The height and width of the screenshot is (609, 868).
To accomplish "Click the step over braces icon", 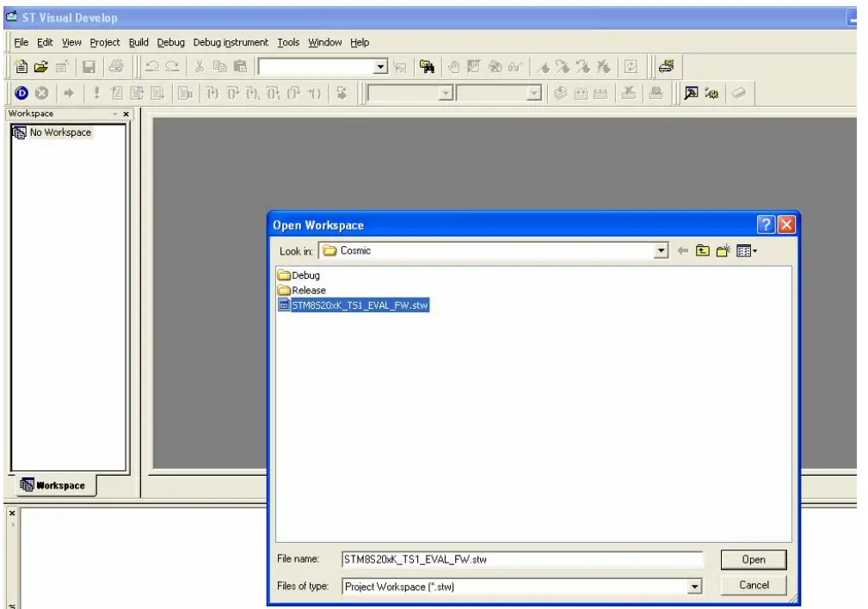I will (x=233, y=93).
